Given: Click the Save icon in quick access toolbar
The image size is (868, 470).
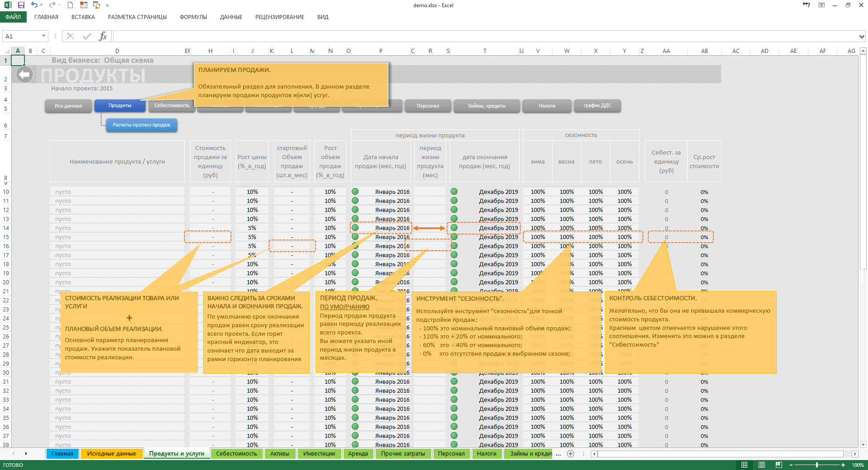Looking at the screenshot, I should click(21, 5).
